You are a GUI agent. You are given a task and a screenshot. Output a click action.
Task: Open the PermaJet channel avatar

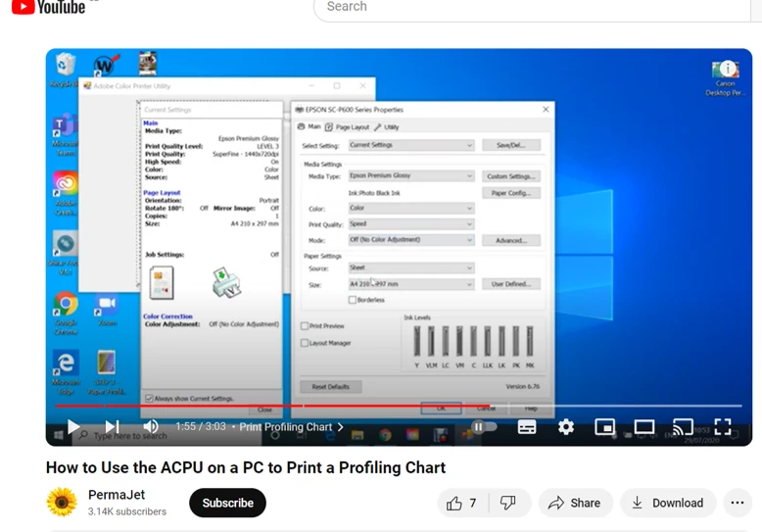[x=62, y=502]
